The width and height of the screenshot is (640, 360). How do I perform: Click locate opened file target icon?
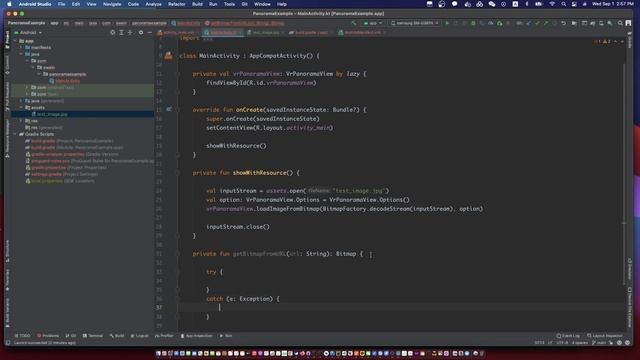(113, 32)
